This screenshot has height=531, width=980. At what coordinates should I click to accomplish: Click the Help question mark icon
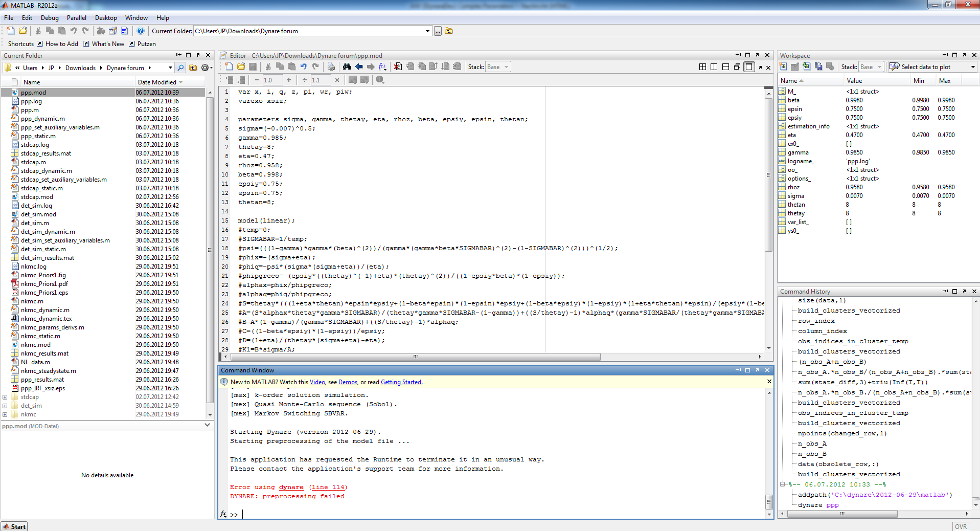pos(141,31)
